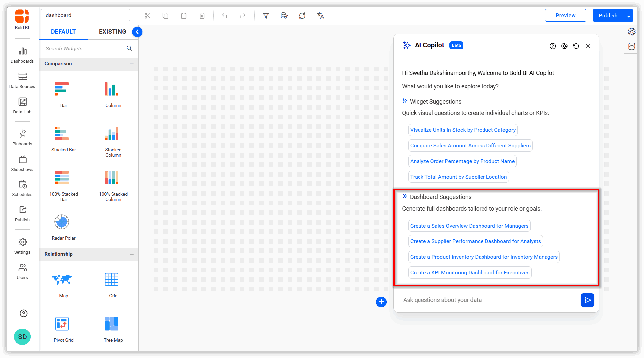Reset the AI Copilot conversation
This screenshot has width=644, height=358.
point(576,46)
